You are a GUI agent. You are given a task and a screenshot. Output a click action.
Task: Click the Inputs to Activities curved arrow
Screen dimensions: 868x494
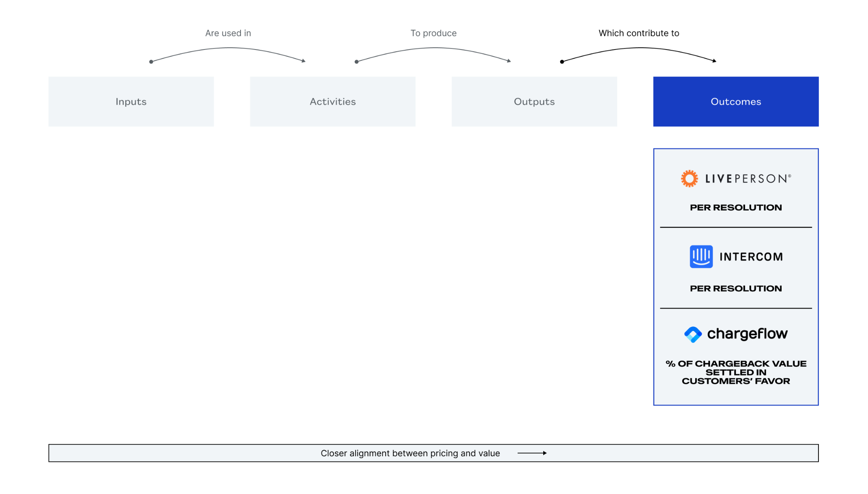pos(229,48)
